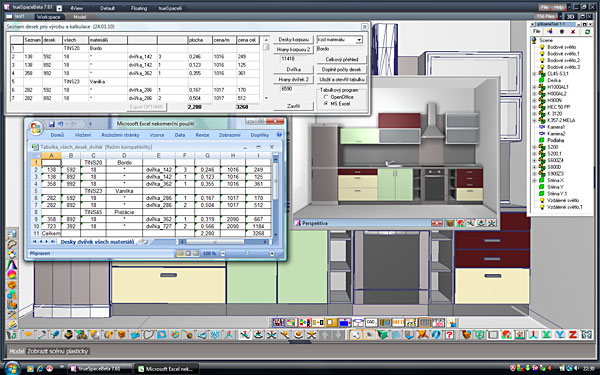Click Uložit a otevřít tabulku button
This screenshot has width=600, height=375.
[x=342, y=79]
